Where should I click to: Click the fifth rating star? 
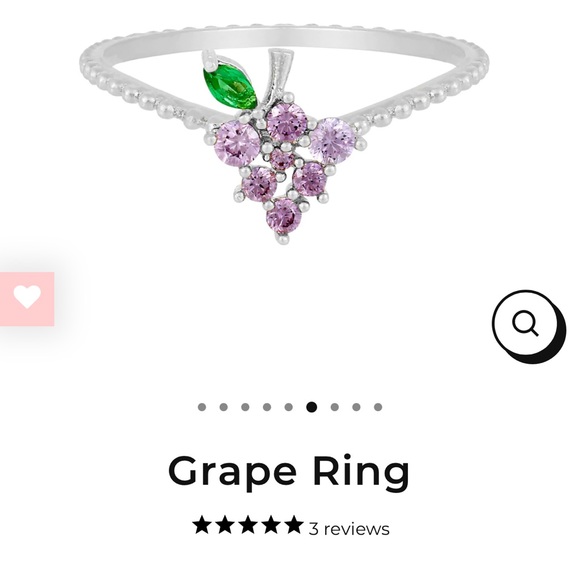(293, 525)
